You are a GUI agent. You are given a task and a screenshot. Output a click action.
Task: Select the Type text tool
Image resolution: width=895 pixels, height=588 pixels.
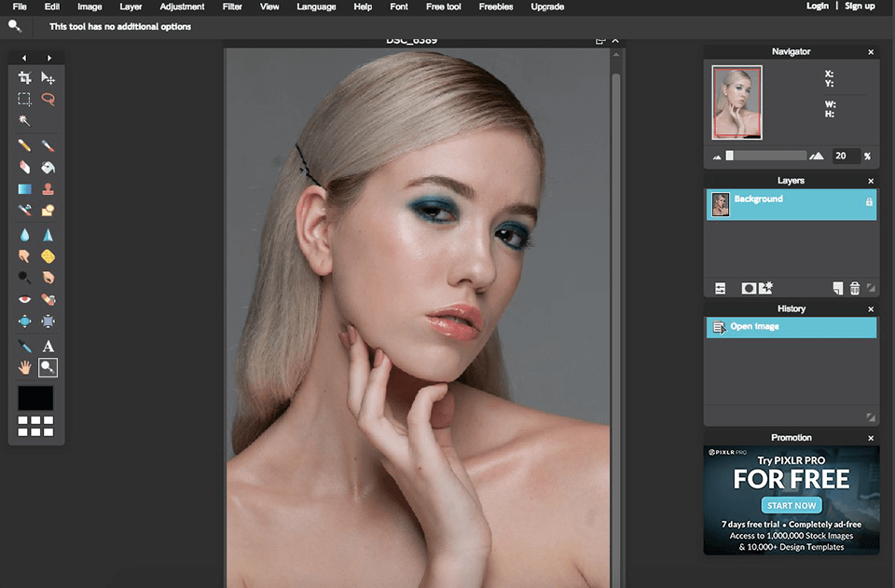(48, 346)
